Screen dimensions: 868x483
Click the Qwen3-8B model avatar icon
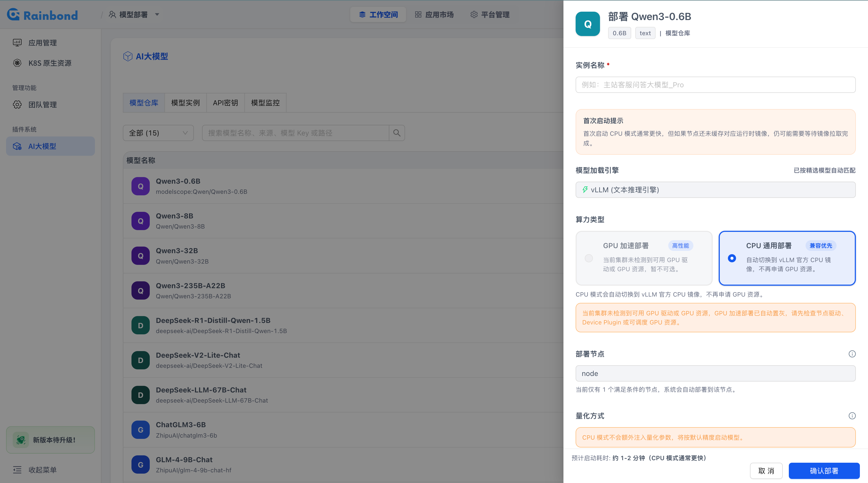tap(141, 221)
